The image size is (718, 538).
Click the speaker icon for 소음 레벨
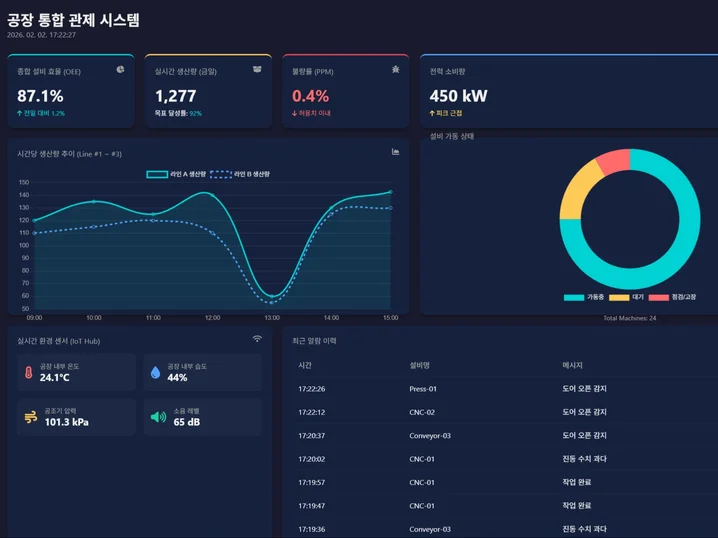(157, 417)
